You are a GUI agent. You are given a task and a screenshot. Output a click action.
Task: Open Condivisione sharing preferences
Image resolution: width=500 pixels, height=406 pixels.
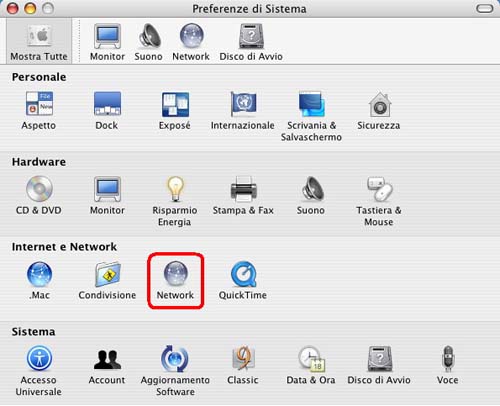(x=107, y=280)
